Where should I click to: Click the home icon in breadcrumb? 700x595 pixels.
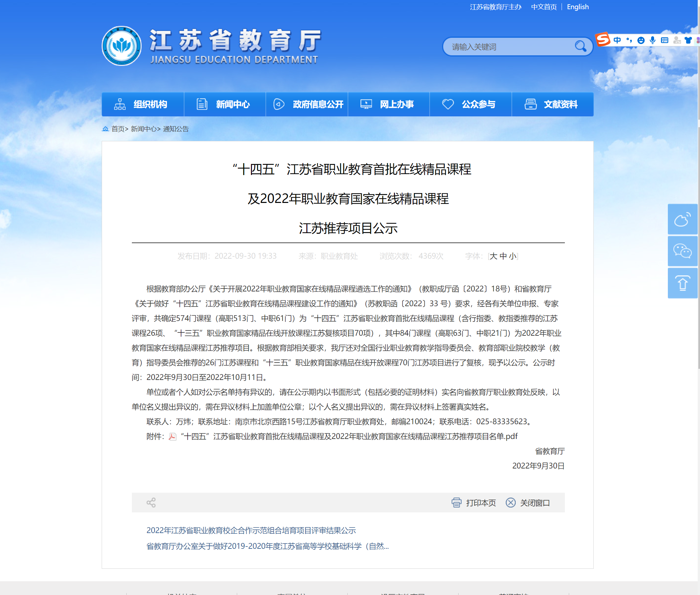(105, 129)
